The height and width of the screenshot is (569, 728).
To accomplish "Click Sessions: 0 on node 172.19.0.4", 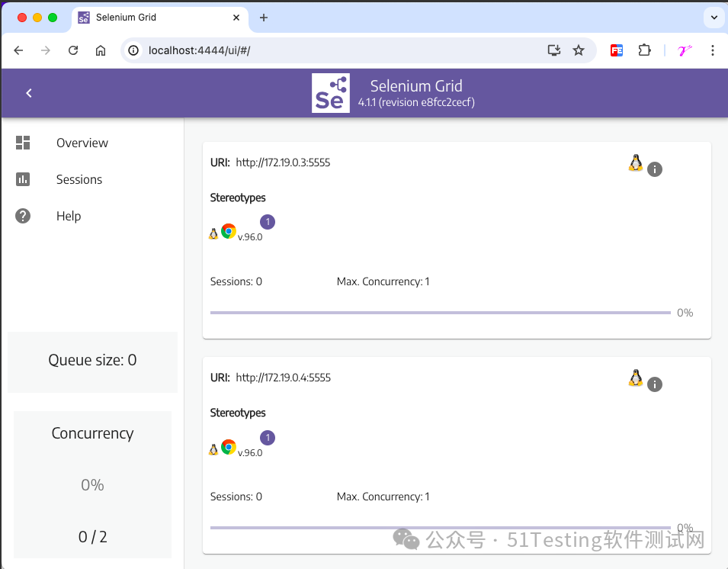I will coord(236,497).
